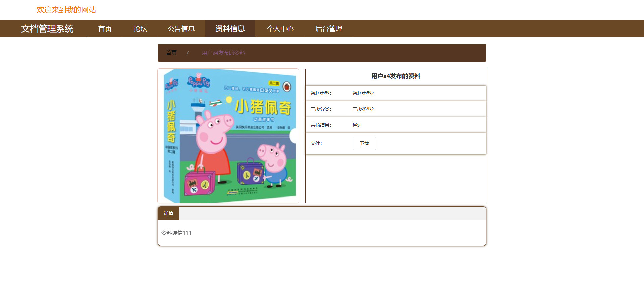Click the 欢迎来到我的网站 welcome text
Screen dimensions: 644x306
pos(66,10)
